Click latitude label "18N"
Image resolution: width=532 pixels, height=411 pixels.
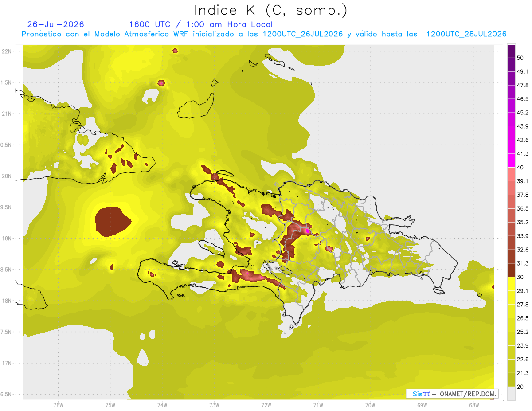coord(8,301)
